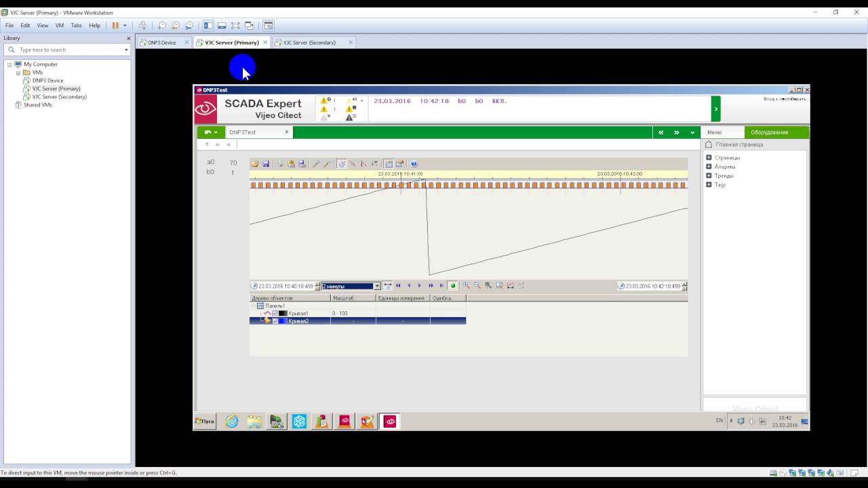Toggle the Кривая1 visibility checkbox
The image size is (868, 488).
click(x=275, y=313)
